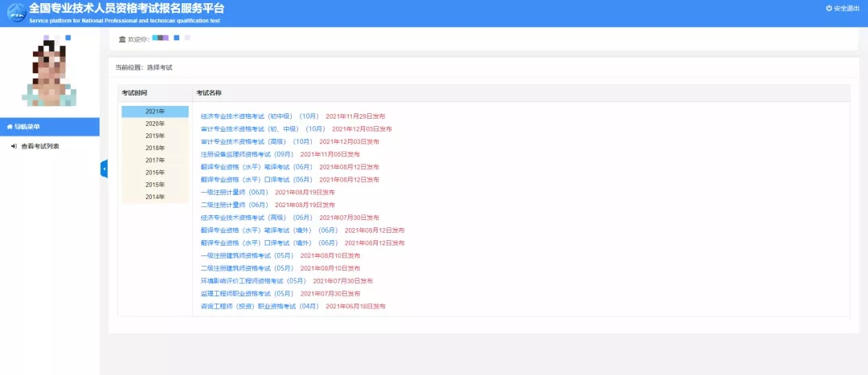The height and width of the screenshot is (375, 868).
Task: Collapse the sidebar with the blue arrow handle
Action: pyautogui.click(x=104, y=169)
